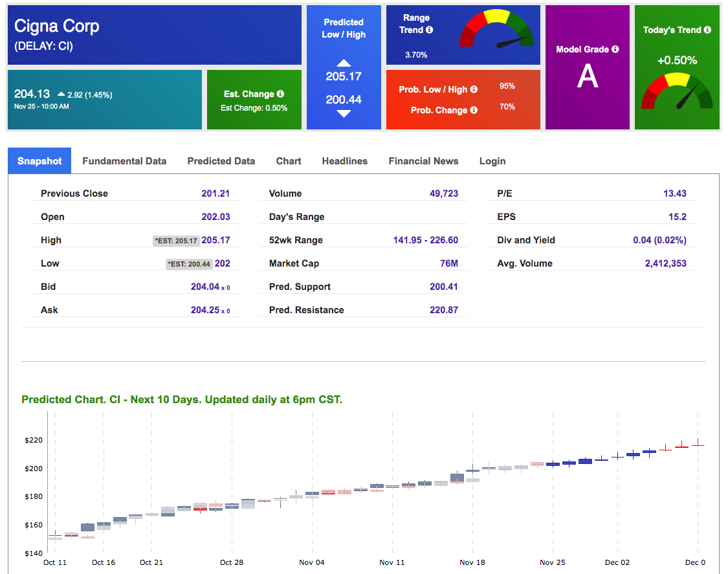The image size is (728, 574).
Task: Click the Cigna Corp company title
Action: tap(57, 26)
